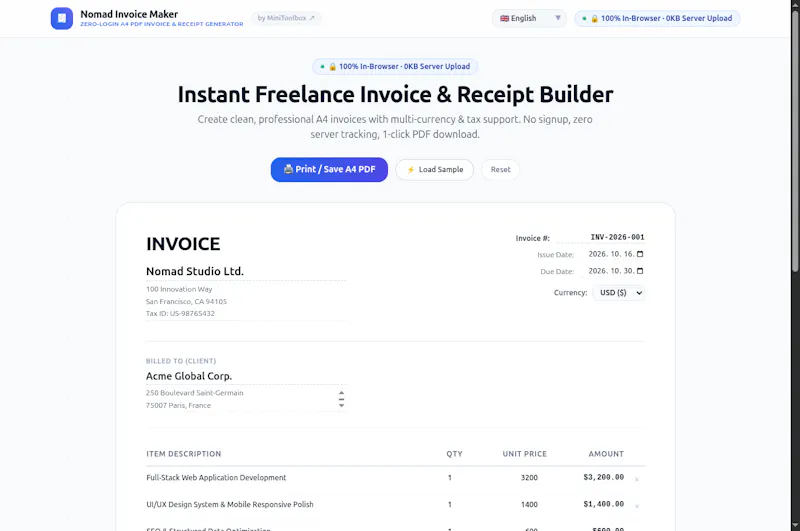Open the Issue Date calendar picker icon

tap(640, 254)
